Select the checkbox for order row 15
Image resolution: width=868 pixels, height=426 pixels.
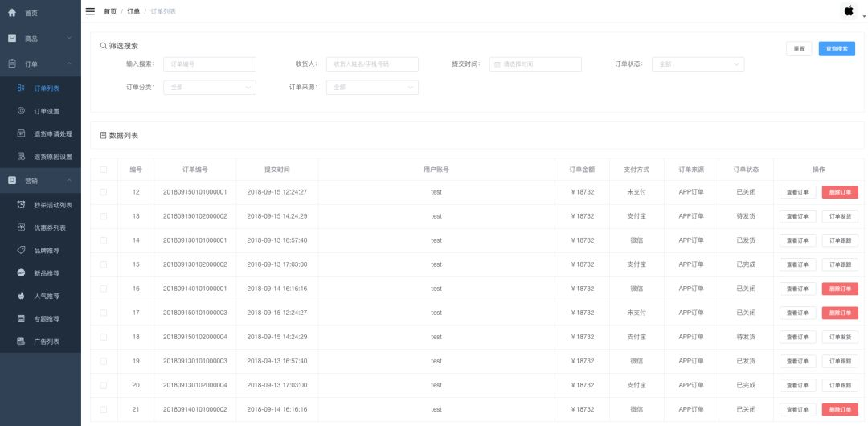[104, 264]
